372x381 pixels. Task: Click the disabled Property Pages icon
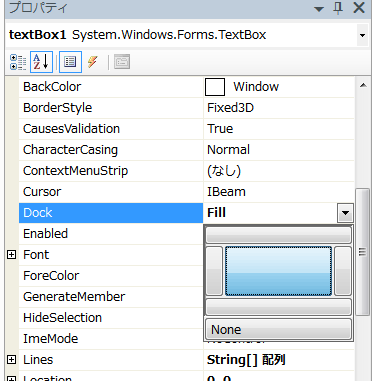tap(122, 62)
